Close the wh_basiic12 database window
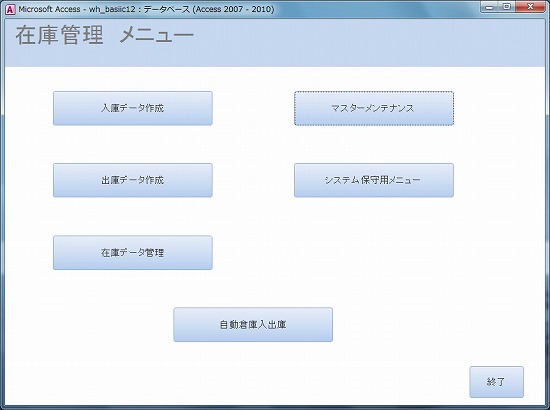Viewport: 550px width, 410px height. [x=530, y=7]
